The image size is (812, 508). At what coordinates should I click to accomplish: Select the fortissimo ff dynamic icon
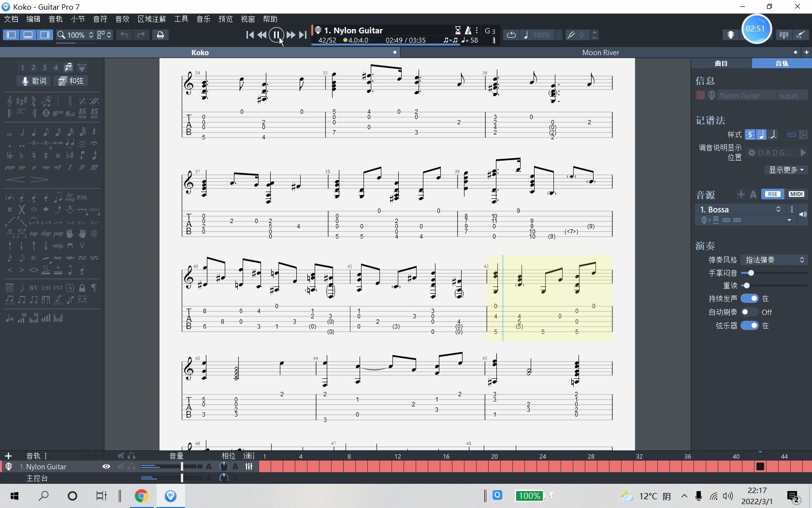[x=82, y=167]
